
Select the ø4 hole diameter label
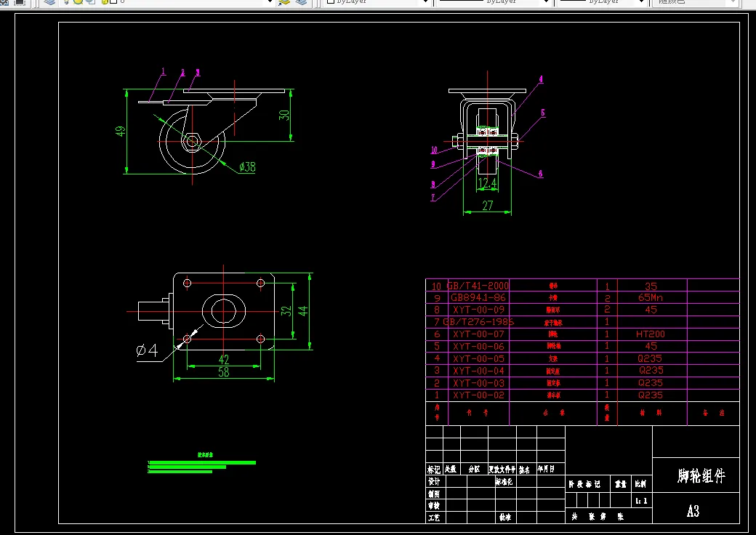tap(147, 350)
